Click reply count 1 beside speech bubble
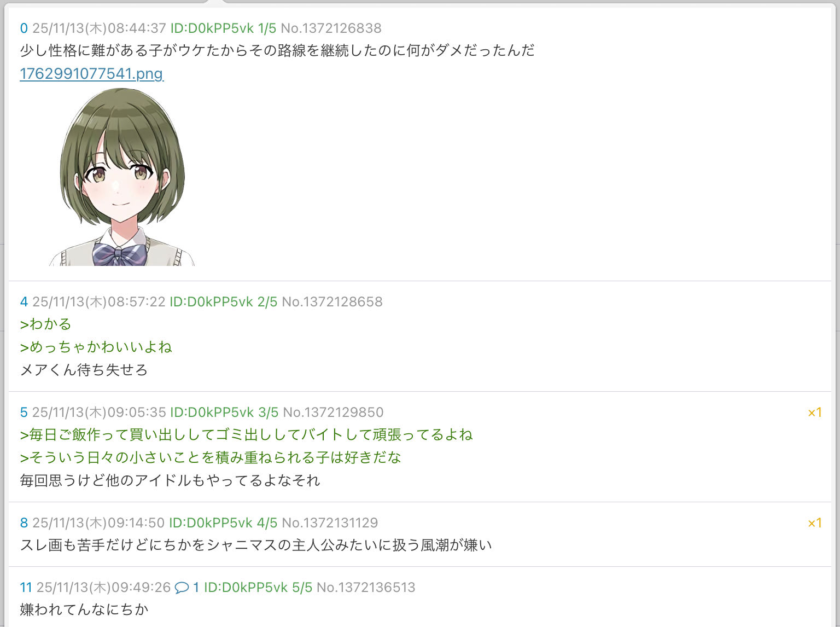Screen dimensions: 840x627 coord(196,588)
